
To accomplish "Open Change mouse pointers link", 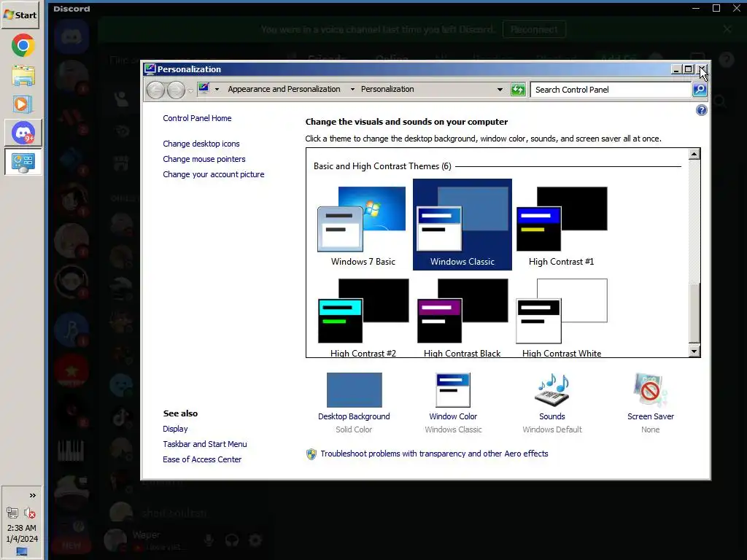I will click(x=204, y=159).
